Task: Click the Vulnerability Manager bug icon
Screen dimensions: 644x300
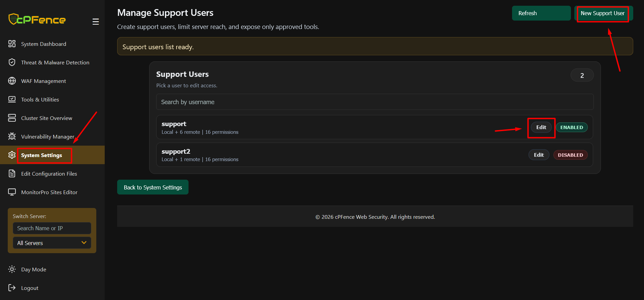Action: pos(12,137)
